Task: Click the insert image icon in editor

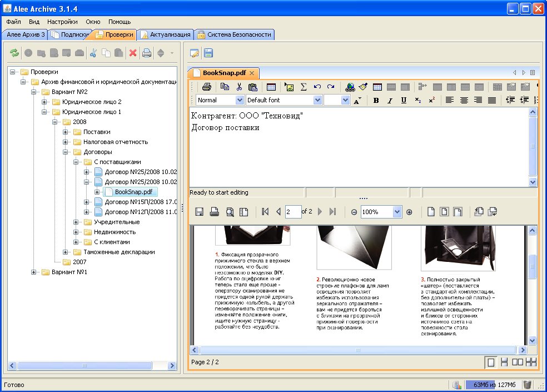Action: point(289,87)
